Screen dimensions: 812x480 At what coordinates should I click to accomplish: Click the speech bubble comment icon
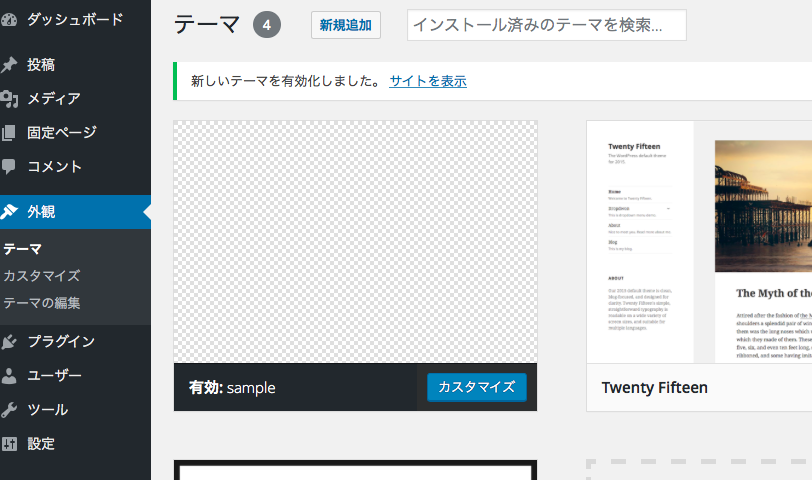point(9,167)
